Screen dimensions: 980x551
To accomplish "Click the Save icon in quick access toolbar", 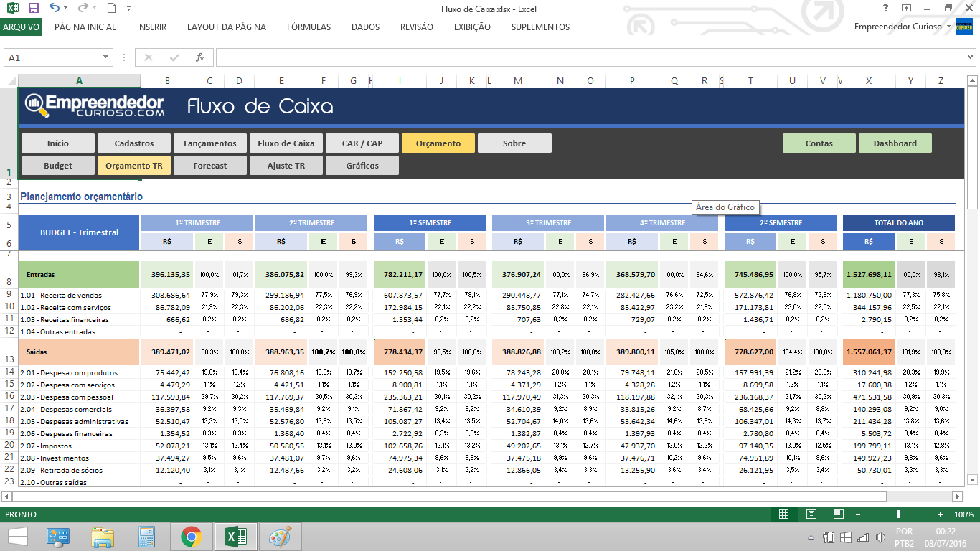I will click(x=33, y=9).
